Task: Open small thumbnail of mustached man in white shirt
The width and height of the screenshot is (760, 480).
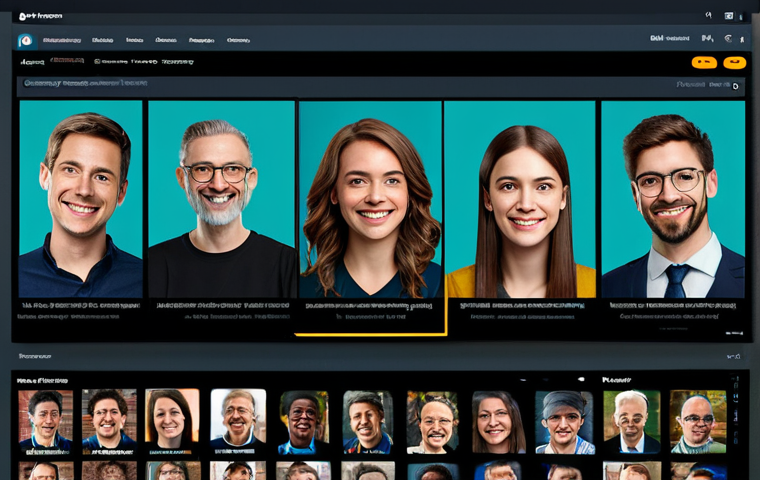Action: [x=432, y=422]
